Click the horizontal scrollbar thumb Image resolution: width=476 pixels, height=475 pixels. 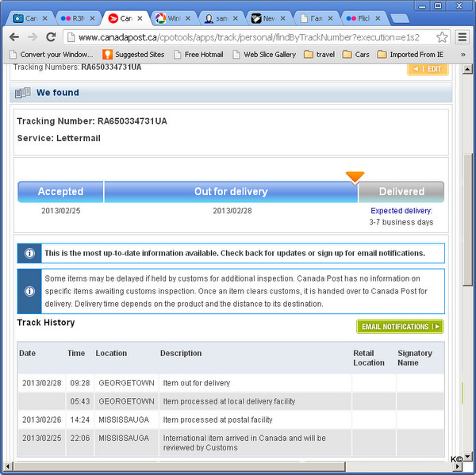pyautogui.click(x=179, y=466)
